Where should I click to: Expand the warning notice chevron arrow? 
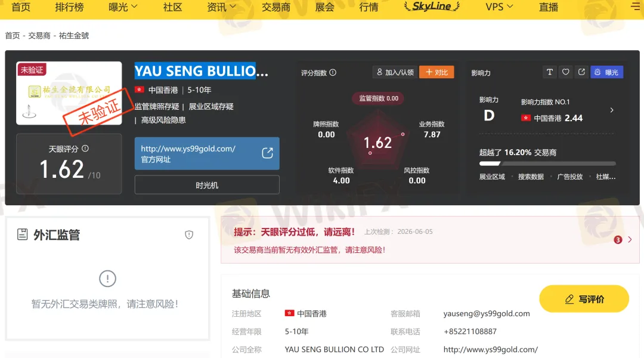pos(630,239)
